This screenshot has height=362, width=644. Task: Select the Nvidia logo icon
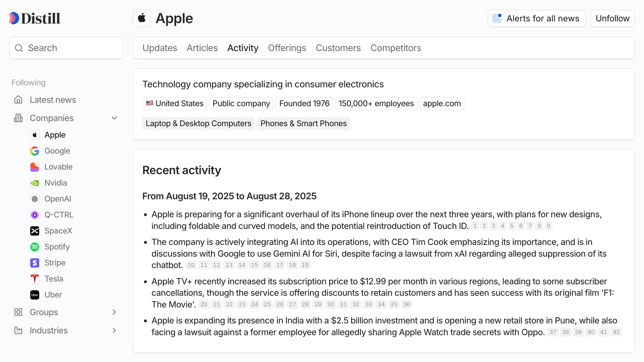[35, 183]
